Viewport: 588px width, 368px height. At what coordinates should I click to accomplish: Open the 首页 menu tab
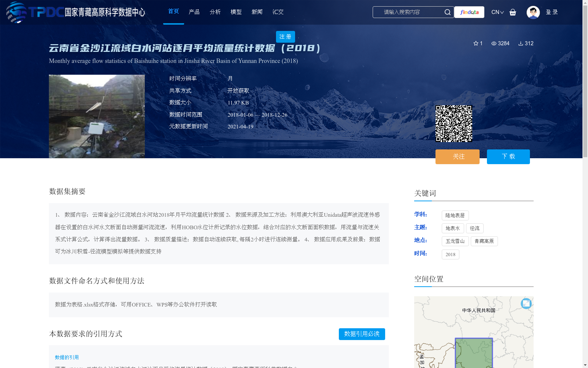173,11
